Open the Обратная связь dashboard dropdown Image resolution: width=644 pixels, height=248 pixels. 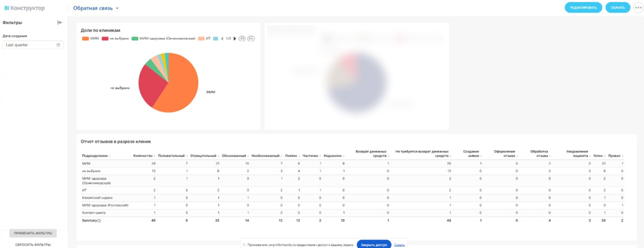(x=96, y=8)
